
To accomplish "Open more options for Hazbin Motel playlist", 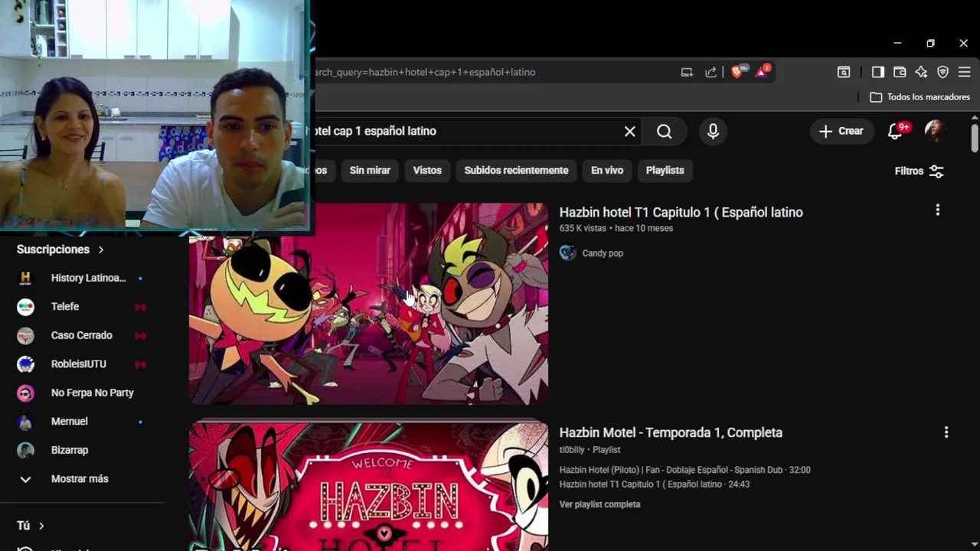I will click(x=946, y=432).
